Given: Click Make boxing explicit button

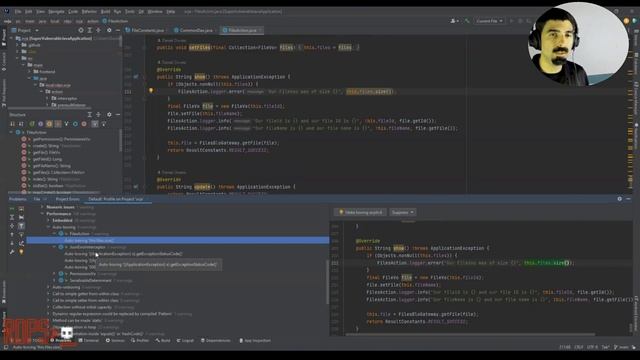Looking at the screenshot, I should point(360,212).
